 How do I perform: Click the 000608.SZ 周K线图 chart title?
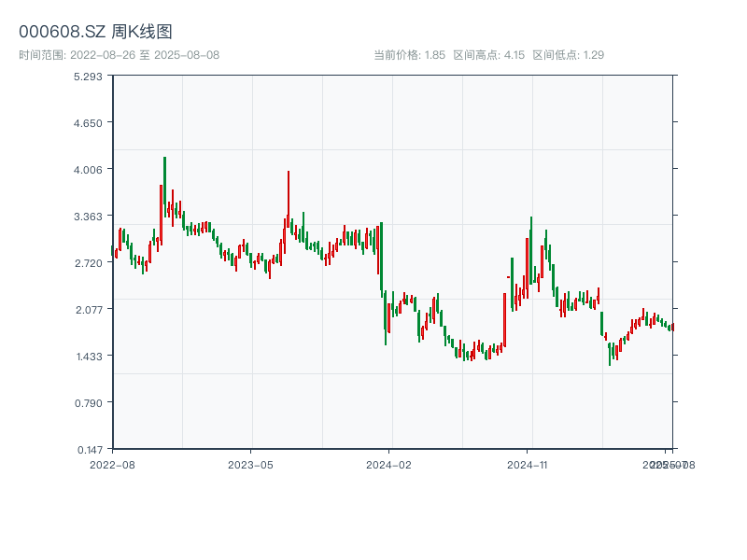pos(95,33)
